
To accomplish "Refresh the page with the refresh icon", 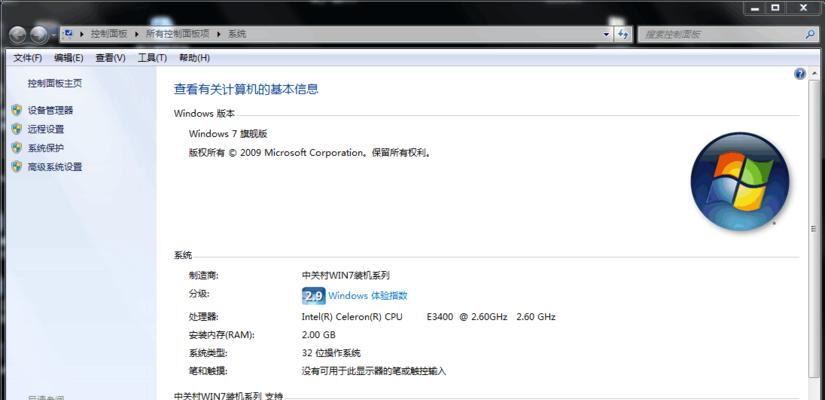I will (x=623, y=34).
